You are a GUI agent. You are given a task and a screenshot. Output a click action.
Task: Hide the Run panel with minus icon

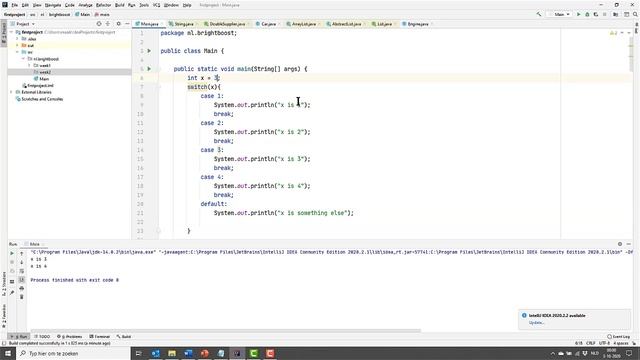tap(629, 244)
